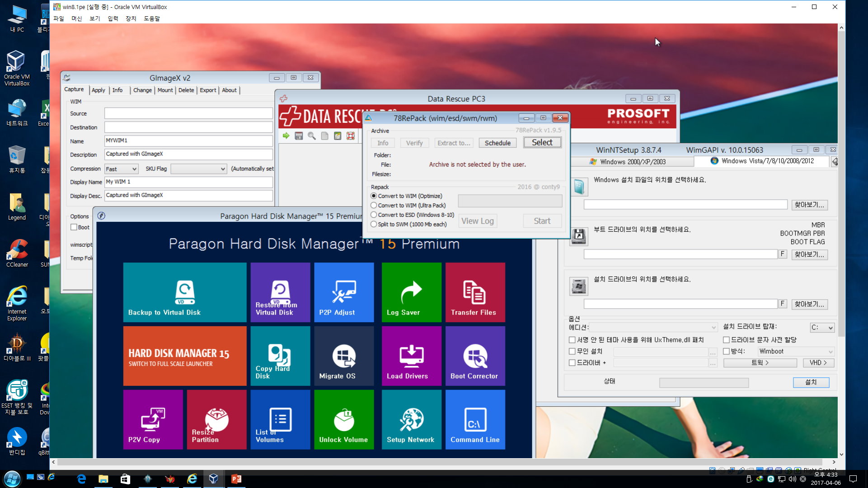Image resolution: width=868 pixels, height=488 pixels.
Task: Open Backup to Virtual Disk tile
Action: click(x=185, y=292)
